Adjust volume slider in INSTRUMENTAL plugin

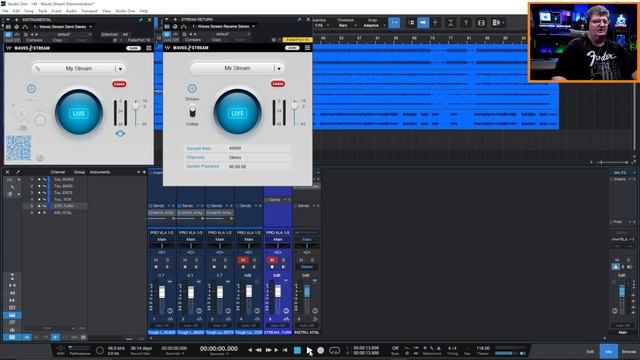click(136, 107)
